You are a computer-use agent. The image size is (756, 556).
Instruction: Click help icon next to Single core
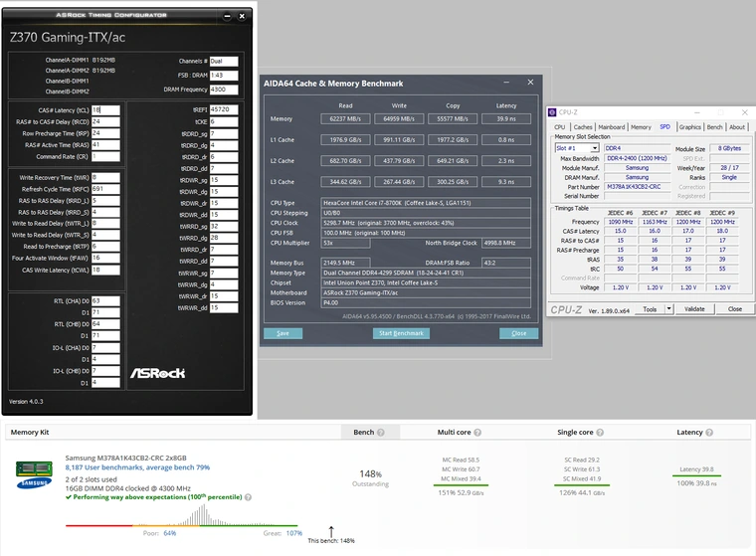[600, 433]
